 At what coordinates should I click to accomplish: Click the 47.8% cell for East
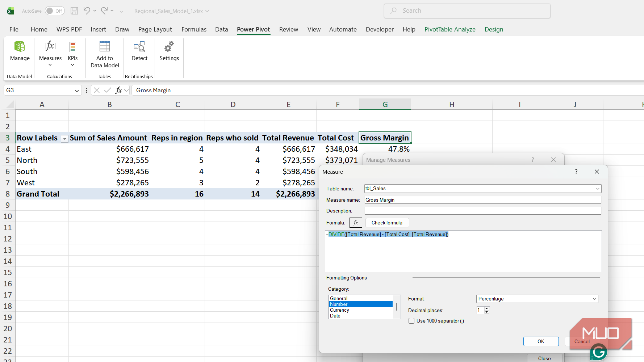pyautogui.click(x=385, y=149)
